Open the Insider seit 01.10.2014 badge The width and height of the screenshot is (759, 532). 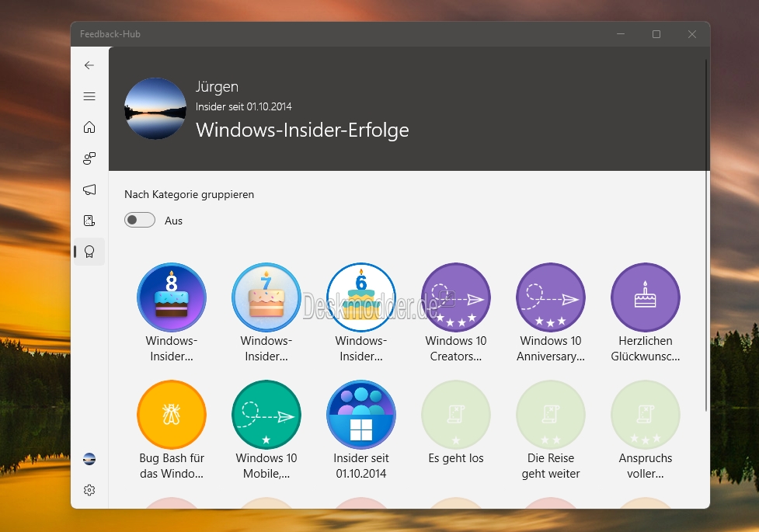[x=361, y=415]
